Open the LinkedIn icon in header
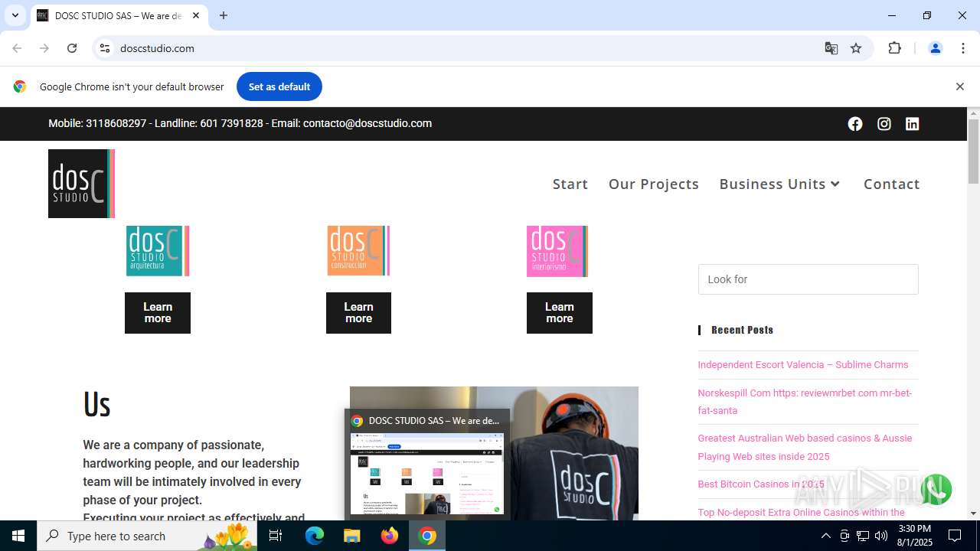980x551 pixels. click(x=912, y=124)
